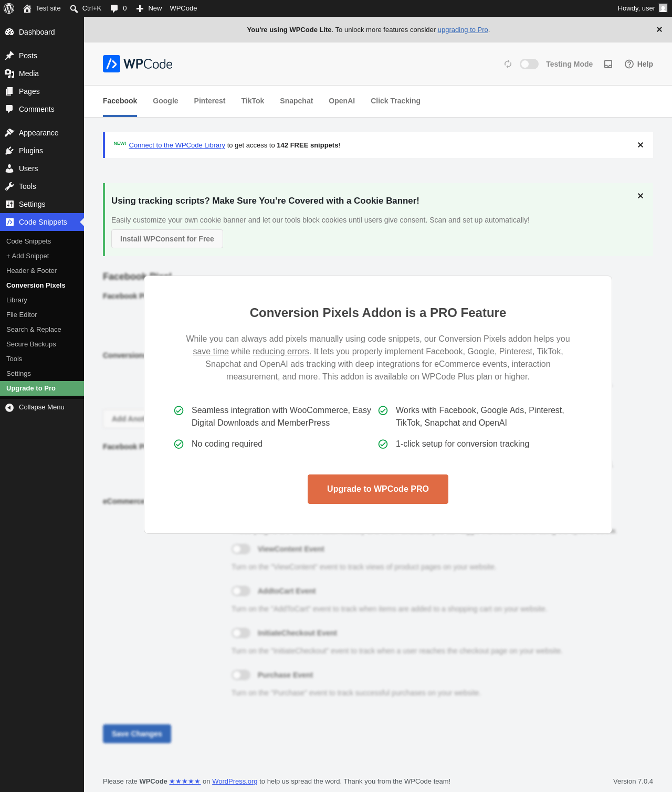Switch to the Snapchat tab
Viewport: 672px width, 792px height.
(x=296, y=101)
